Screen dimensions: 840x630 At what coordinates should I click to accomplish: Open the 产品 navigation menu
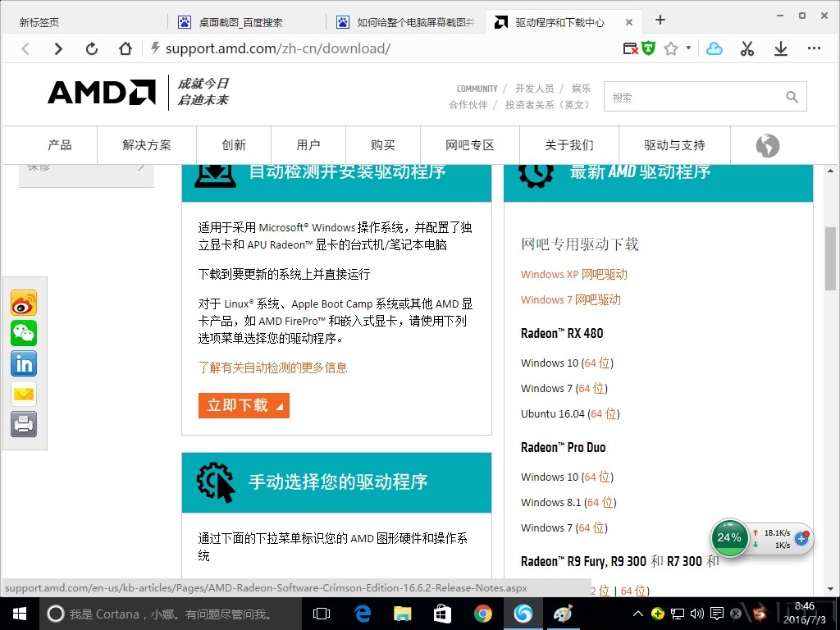pos(59,145)
